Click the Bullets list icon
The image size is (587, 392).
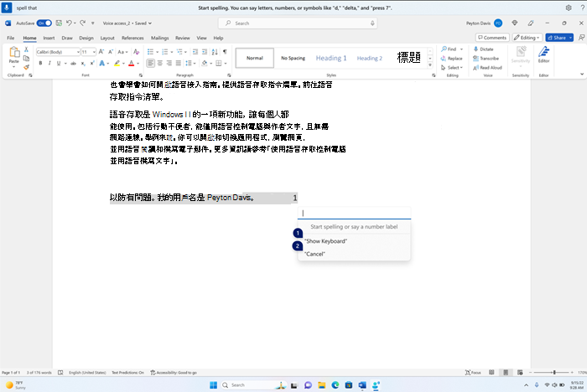click(150, 52)
